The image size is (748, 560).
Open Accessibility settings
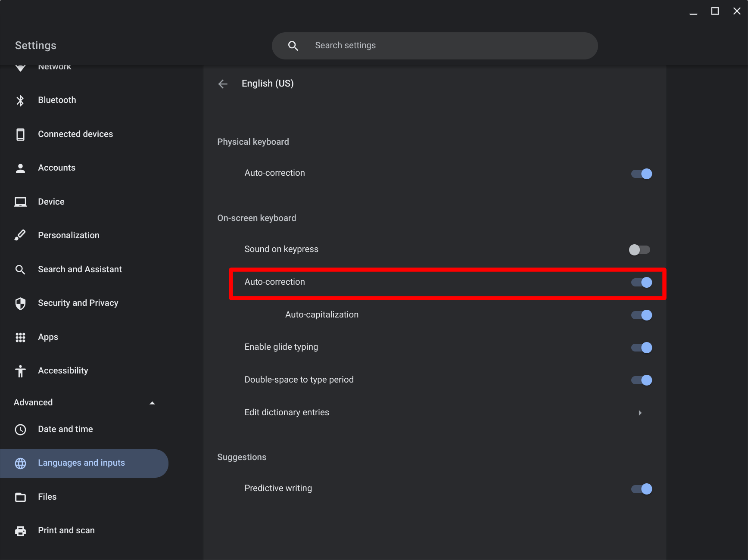[x=63, y=370]
